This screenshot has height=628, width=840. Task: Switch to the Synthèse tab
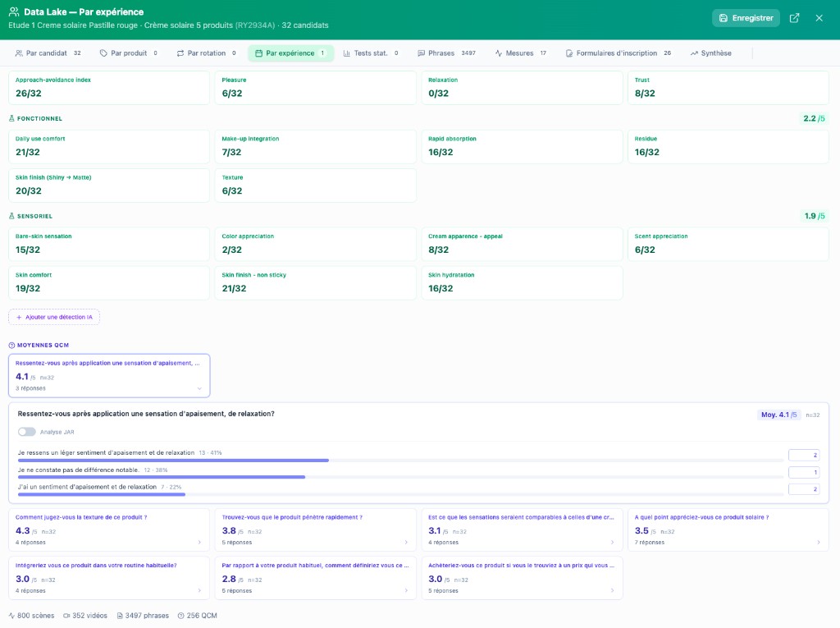tap(710, 53)
